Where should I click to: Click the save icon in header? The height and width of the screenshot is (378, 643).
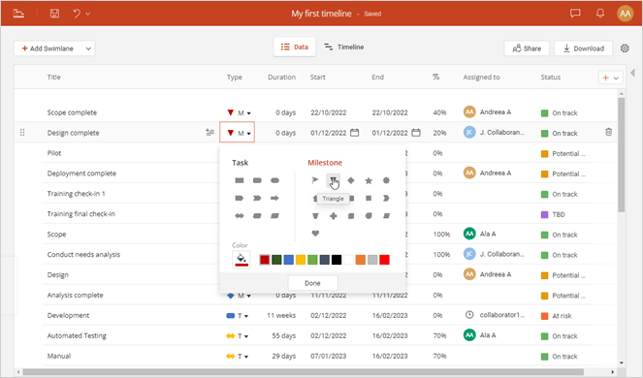pos(54,14)
